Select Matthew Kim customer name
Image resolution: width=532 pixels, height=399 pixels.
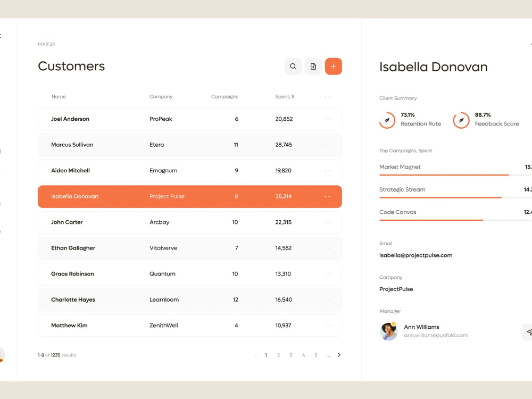[69, 326]
